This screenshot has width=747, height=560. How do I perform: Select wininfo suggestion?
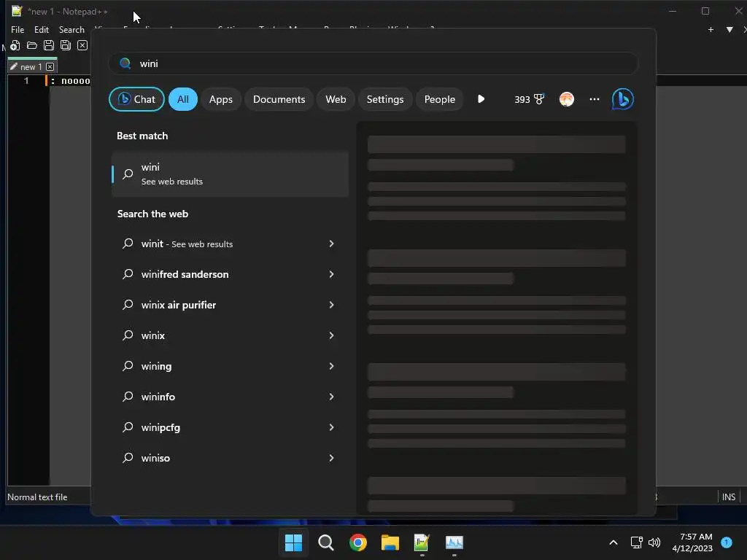click(x=230, y=397)
